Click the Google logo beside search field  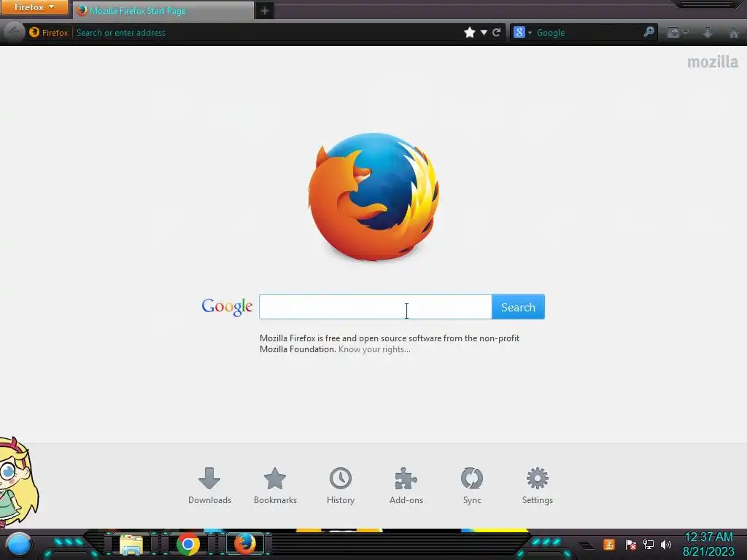click(227, 307)
